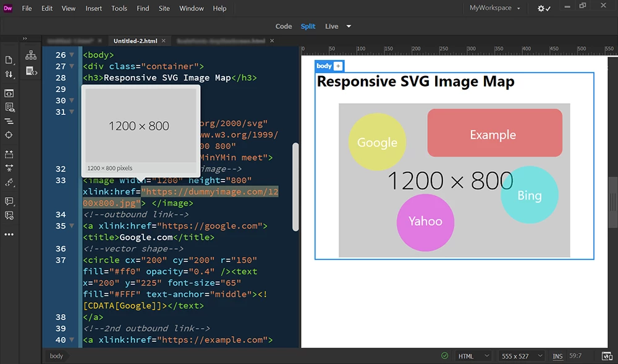
Task: Open the View menu
Action: pos(68,8)
